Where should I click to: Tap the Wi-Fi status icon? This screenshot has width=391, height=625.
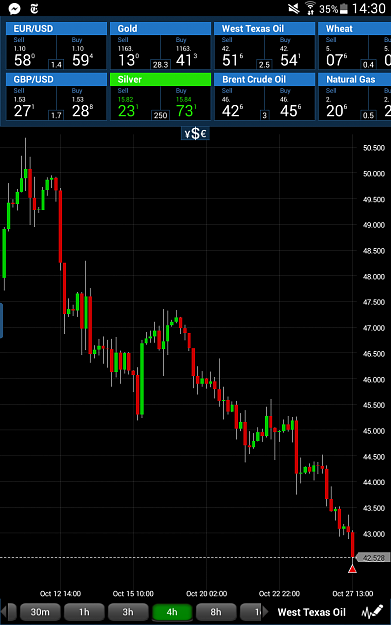tap(310, 8)
